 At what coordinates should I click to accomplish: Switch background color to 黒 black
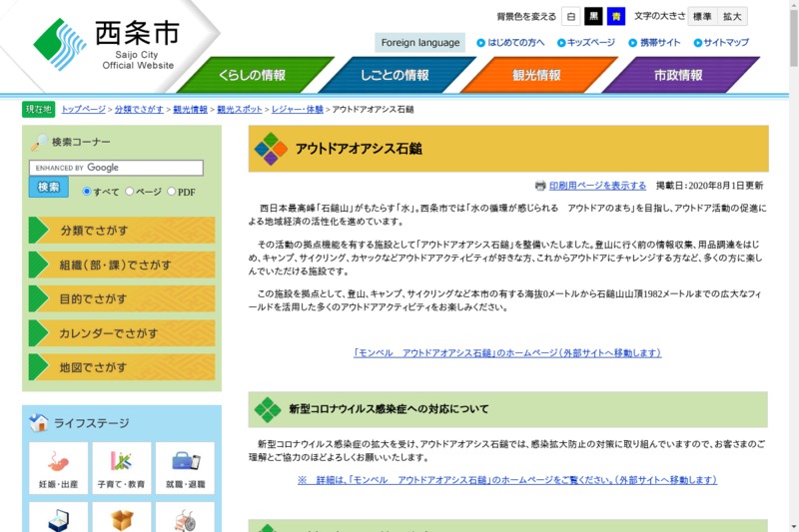pos(593,16)
